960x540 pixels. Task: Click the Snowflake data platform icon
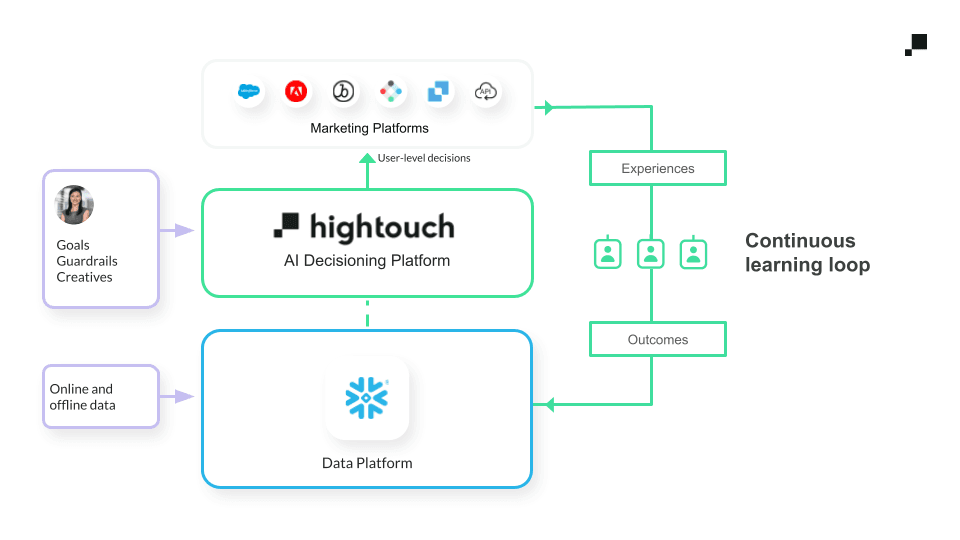pyautogui.click(x=367, y=397)
